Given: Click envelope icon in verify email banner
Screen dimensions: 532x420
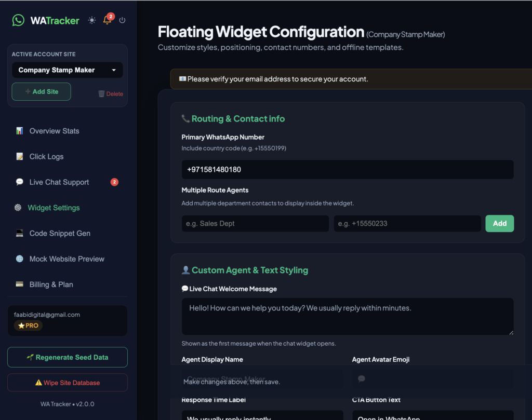Looking at the screenshot, I should pyautogui.click(x=182, y=78).
